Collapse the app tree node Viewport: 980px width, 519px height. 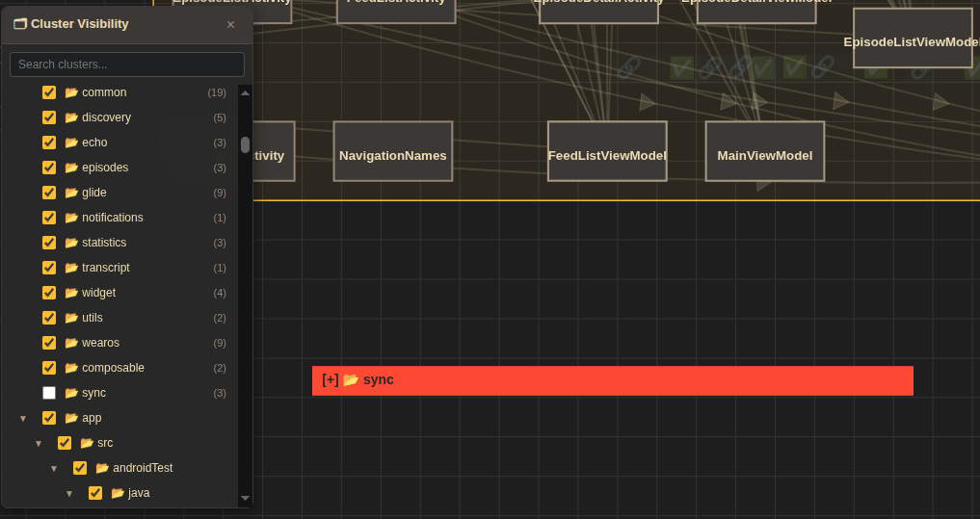(x=23, y=419)
